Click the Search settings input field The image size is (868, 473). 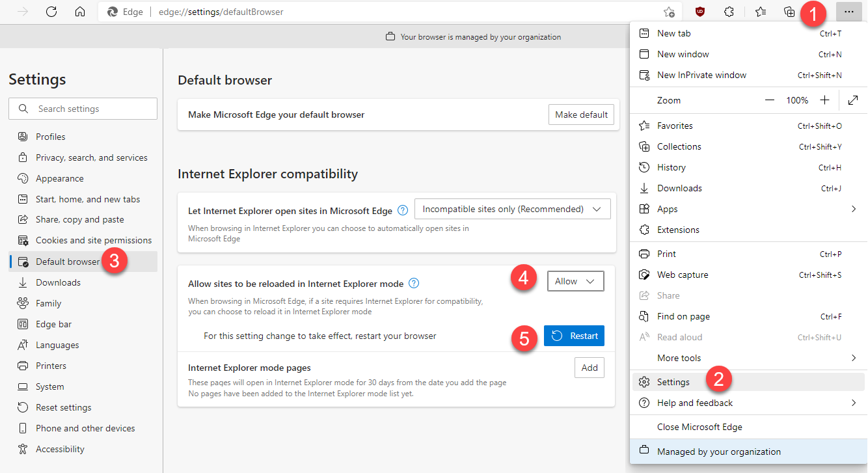click(x=83, y=109)
